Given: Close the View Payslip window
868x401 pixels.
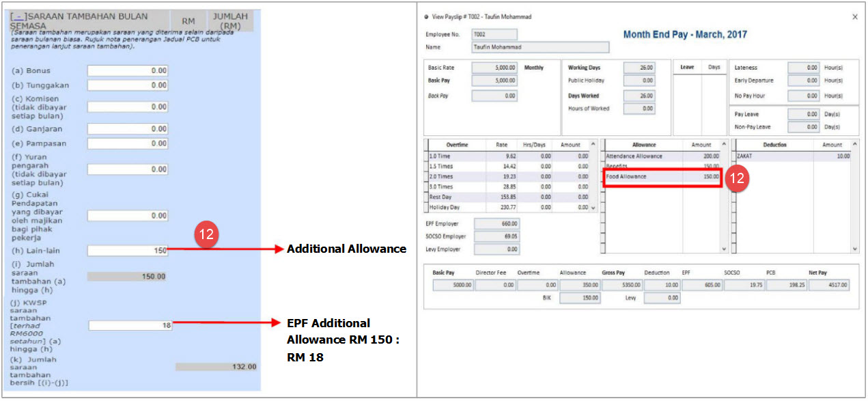Looking at the screenshot, I should click(x=854, y=16).
